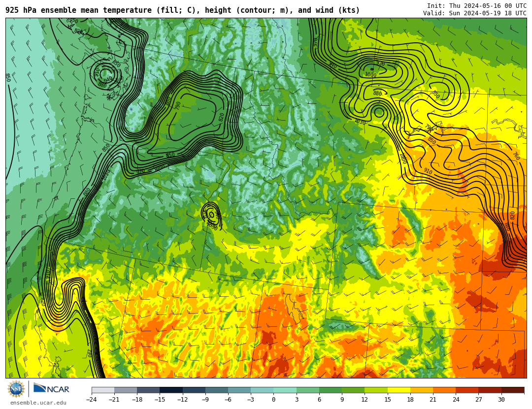Pick the 6 to 9 green swatch
The image size is (532, 409).
[331, 390]
